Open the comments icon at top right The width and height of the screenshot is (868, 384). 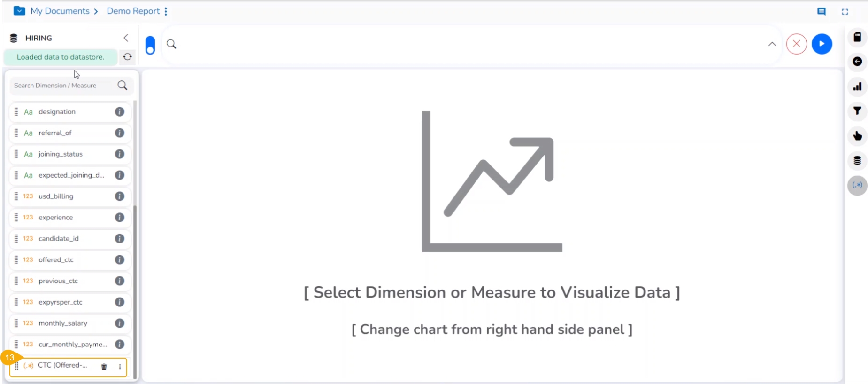821,12
